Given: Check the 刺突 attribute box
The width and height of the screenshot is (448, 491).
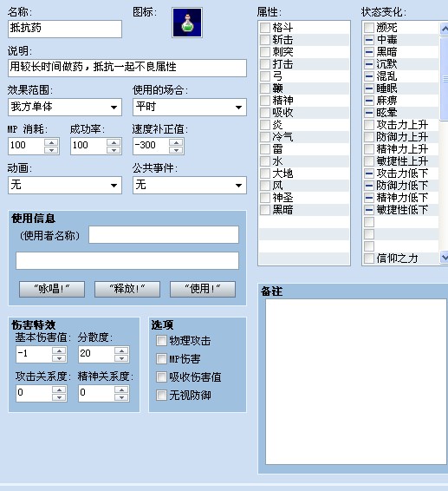Looking at the screenshot, I should point(265,52).
